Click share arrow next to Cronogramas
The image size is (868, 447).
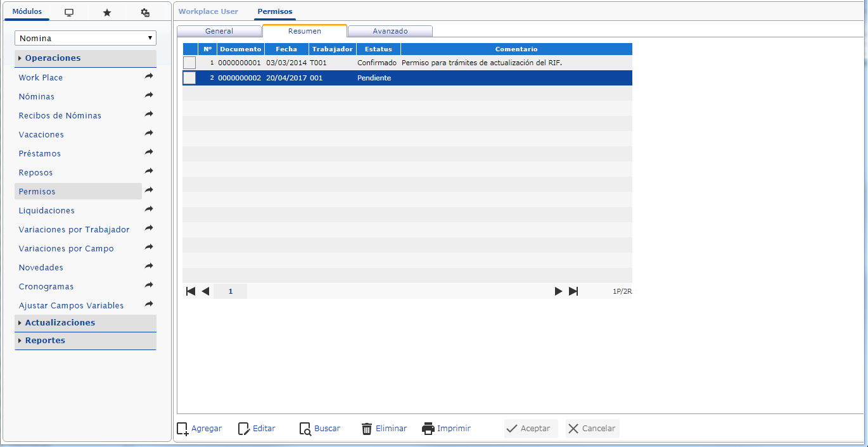tap(149, 286)
